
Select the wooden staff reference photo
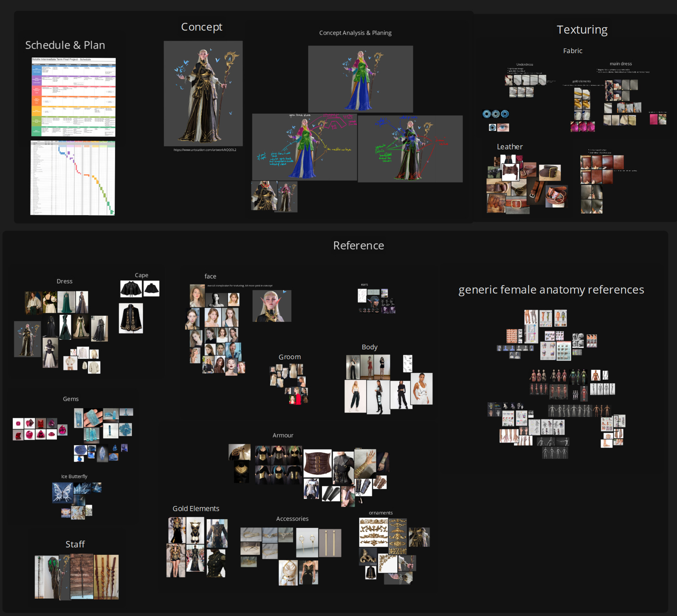[82, 577]
